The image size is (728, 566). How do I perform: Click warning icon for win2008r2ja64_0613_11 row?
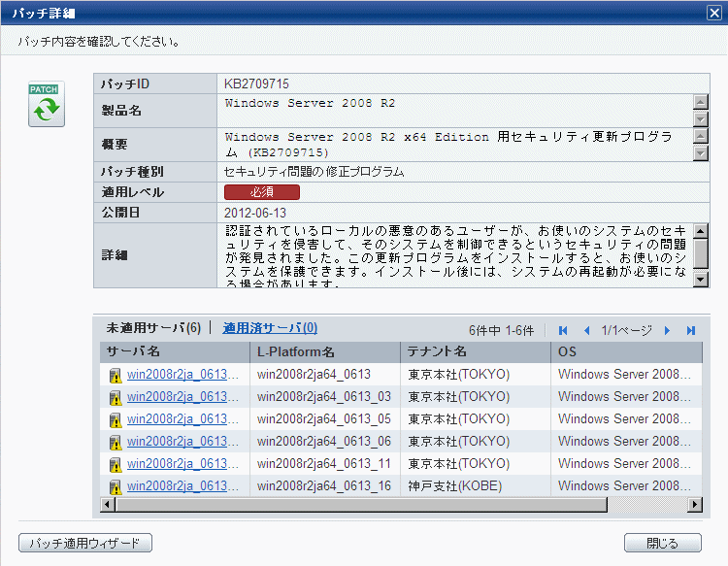(116, 464)
